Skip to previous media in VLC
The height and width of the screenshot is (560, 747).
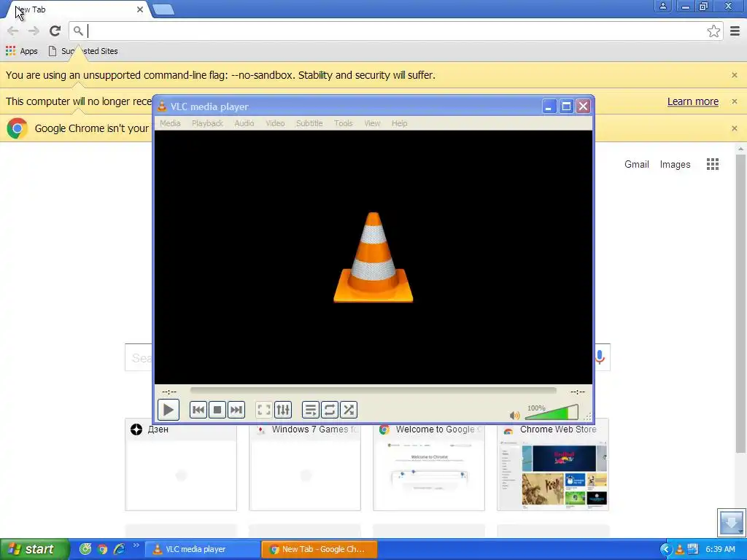[198, 410]
